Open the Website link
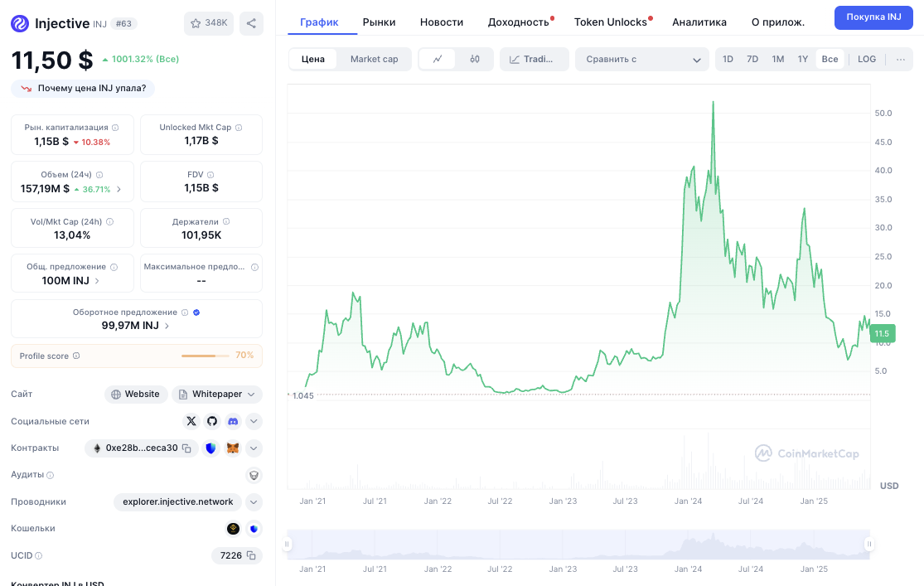The image size is (924, 586). pyautogui.click(x=136, y=394)
